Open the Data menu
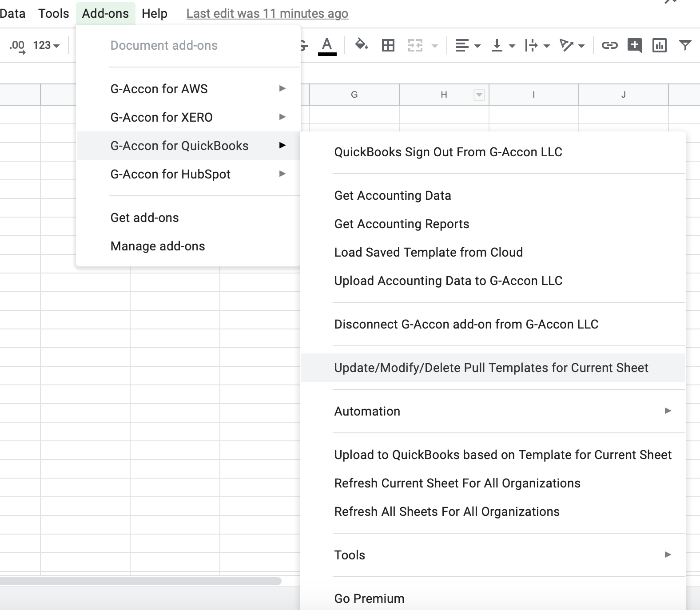The width and height of the screenshot is (700, 610). click(12, 13)
